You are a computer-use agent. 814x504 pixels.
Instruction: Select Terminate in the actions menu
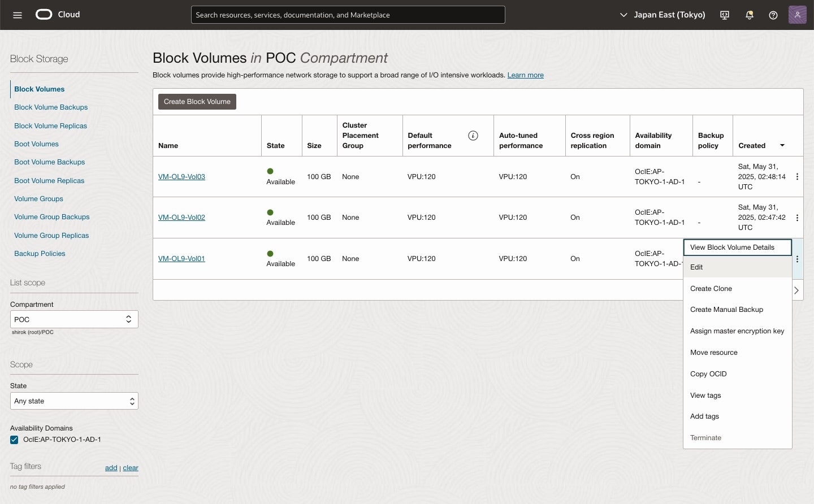[x=738, y=438]
